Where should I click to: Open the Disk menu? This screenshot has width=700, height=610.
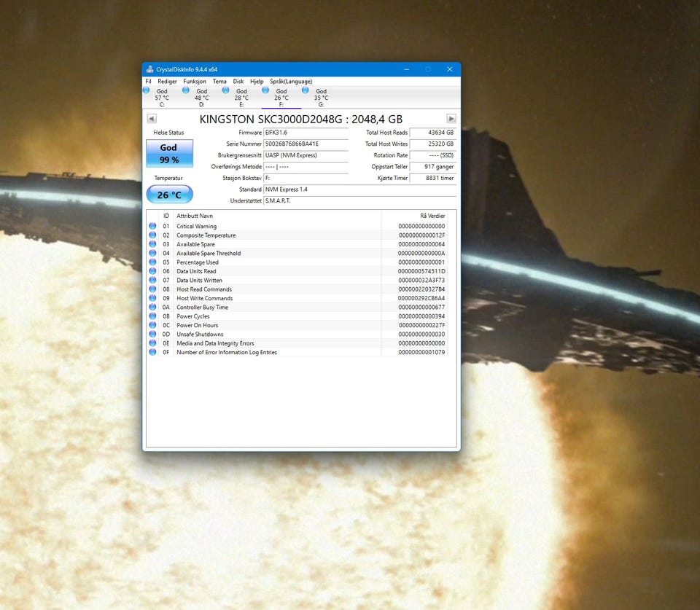click(x=238, y=81)
